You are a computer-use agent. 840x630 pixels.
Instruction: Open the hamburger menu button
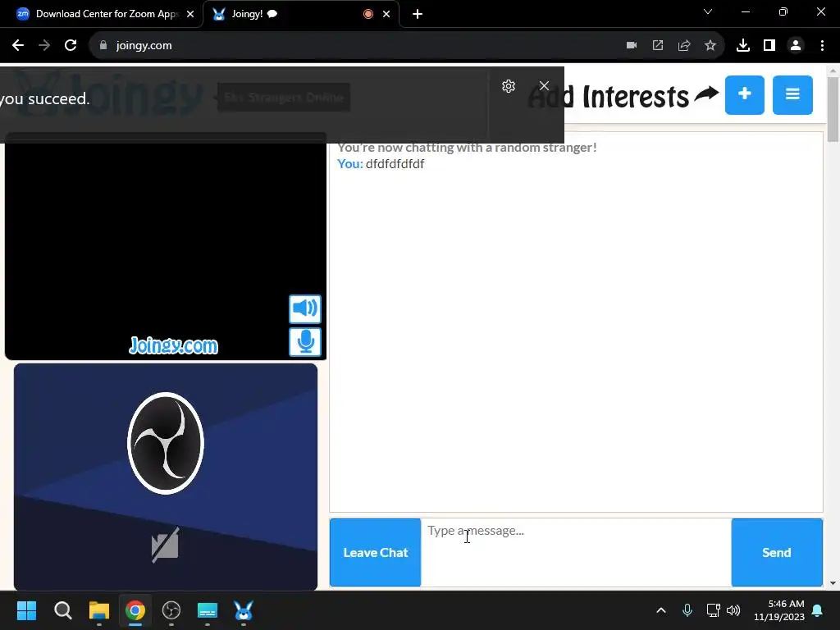click(x=792, y=95)
